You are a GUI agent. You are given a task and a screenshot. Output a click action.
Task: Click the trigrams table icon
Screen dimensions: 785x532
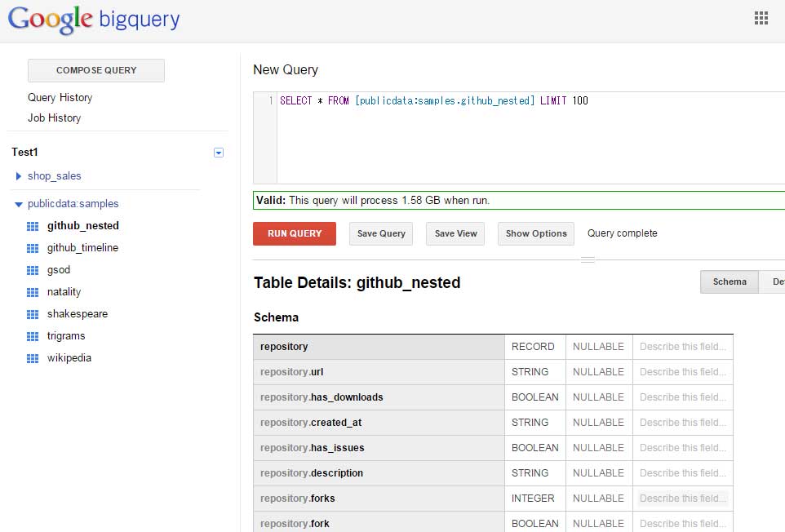[33, 336]
